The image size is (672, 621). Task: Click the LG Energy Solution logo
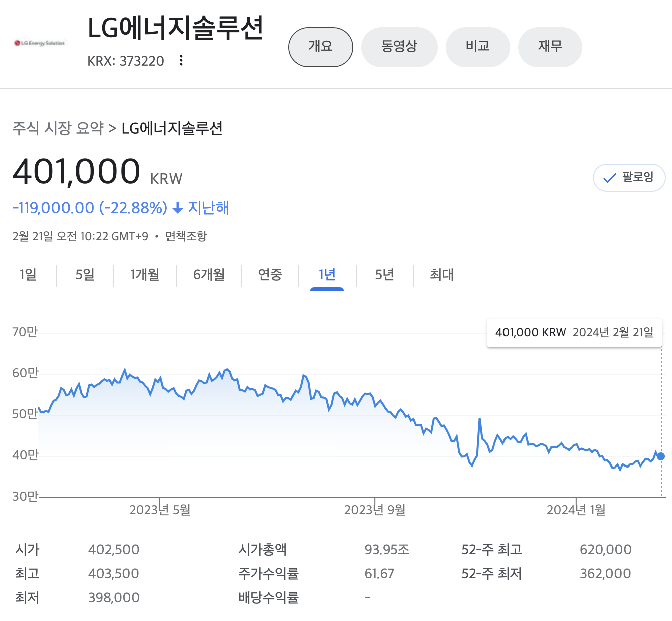[40, 43]
